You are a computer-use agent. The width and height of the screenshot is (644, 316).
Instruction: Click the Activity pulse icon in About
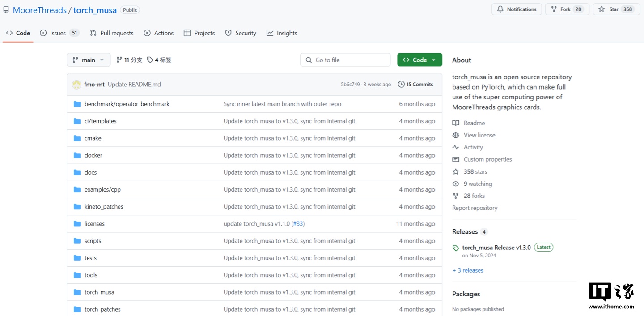(456, 147)
